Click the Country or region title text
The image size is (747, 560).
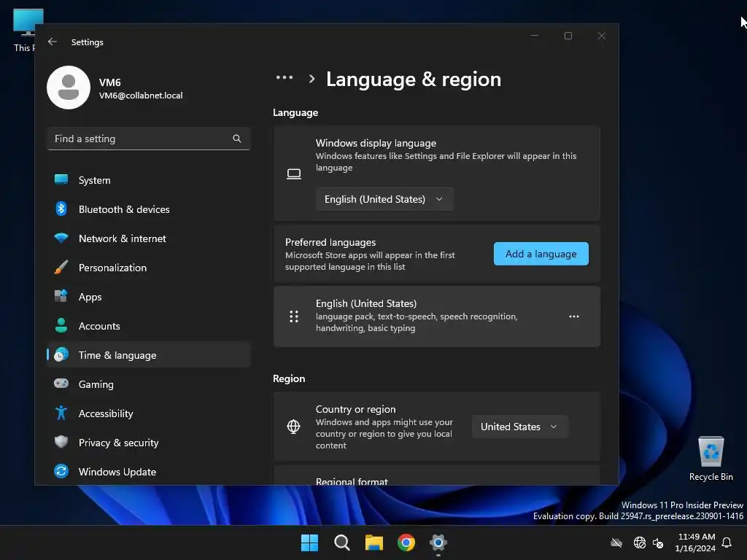point(355,409)
